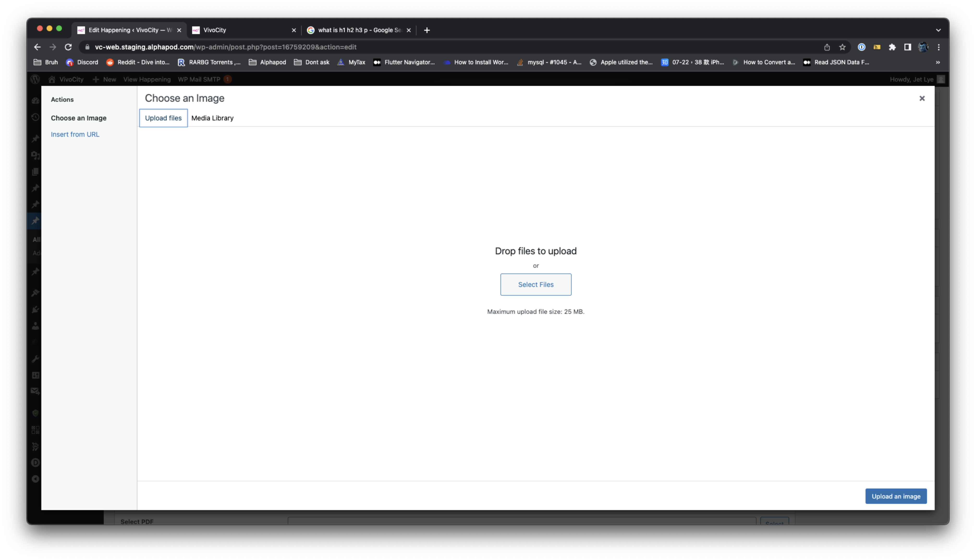Screen dimensions: 976x560
Task: Open the Chrome three-dot menu
Action: point(939,47)
